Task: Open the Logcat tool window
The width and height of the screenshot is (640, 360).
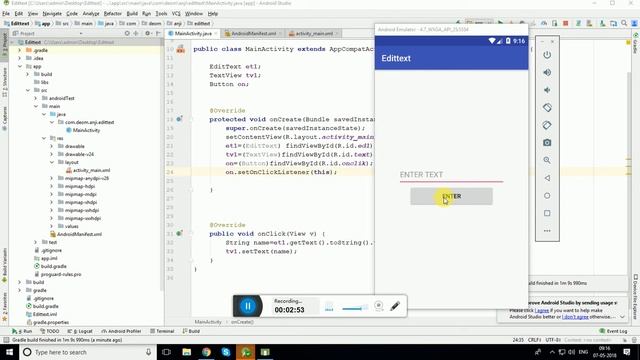Action: [x=80, y=331]
